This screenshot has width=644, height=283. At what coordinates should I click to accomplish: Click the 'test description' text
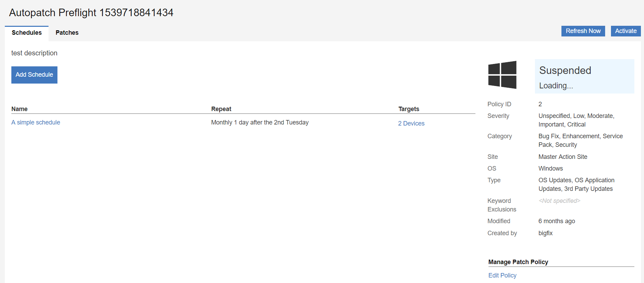34,53
